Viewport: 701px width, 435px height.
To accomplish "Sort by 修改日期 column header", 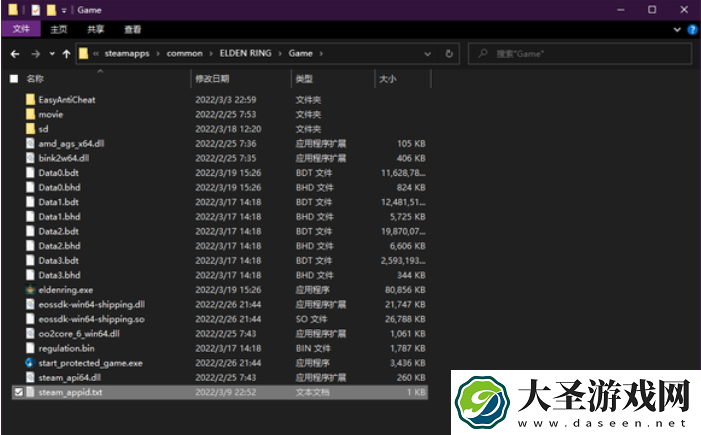I will click(x=212, y=79).
